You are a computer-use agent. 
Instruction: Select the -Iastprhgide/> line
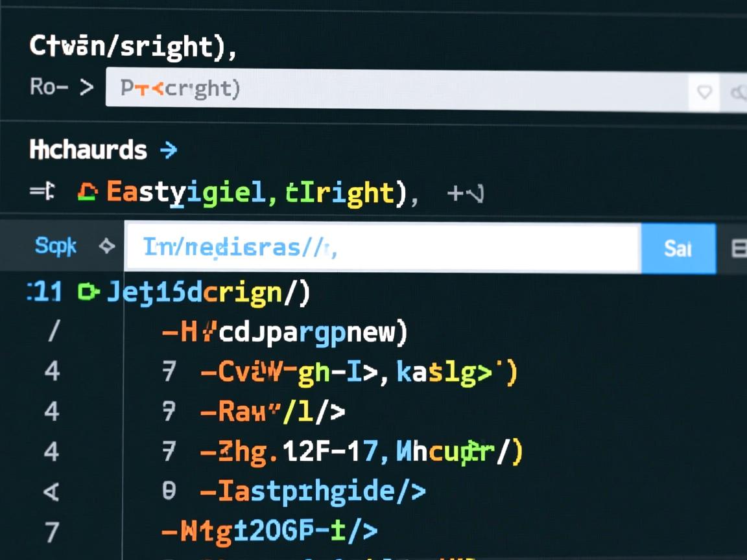tap(313, 491)
